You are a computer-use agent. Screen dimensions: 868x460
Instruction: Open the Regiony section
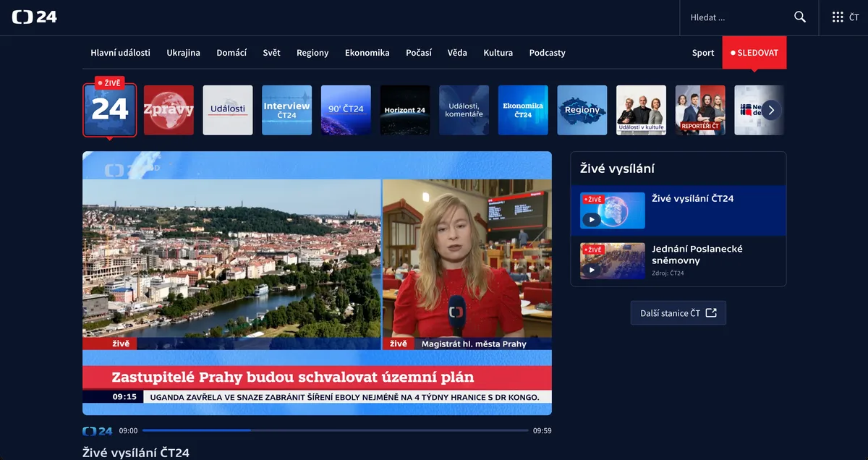[x=312, y=53]
